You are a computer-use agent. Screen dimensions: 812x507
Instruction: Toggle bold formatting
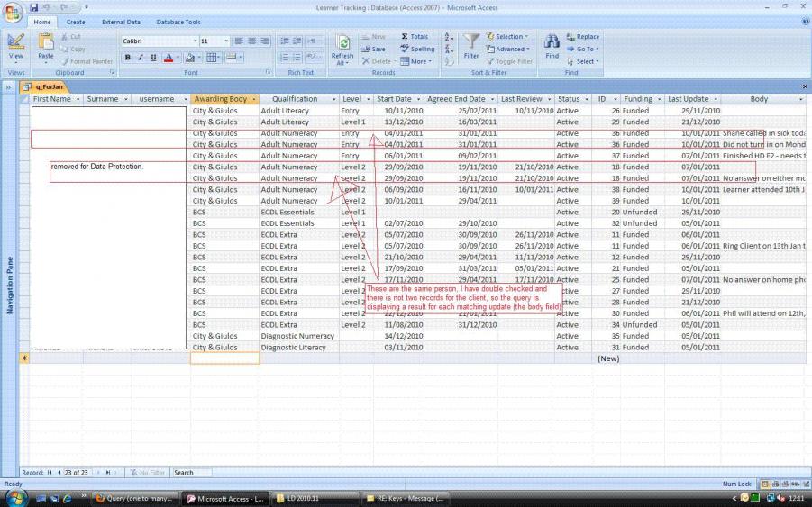[128, 58]
